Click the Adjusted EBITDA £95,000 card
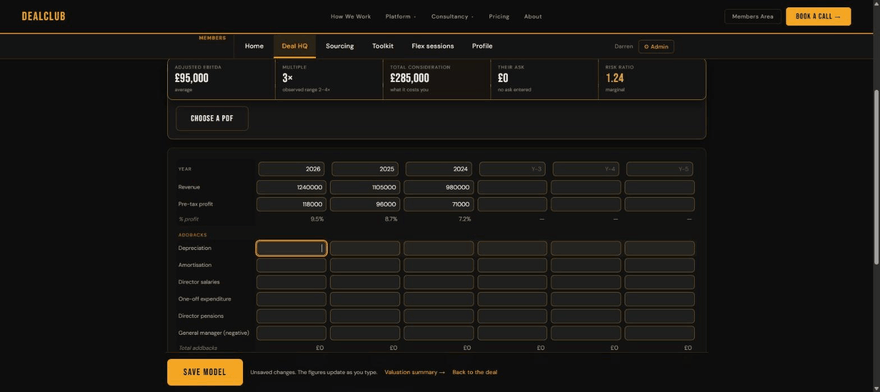Viewport: 880px width, 392px height. [x=222, y=79]
